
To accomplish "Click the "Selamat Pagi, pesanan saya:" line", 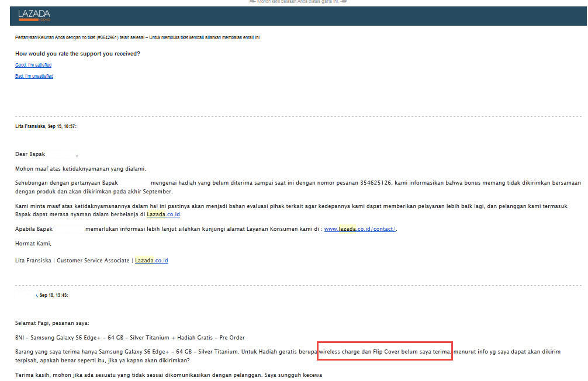I will coord(52,323).
